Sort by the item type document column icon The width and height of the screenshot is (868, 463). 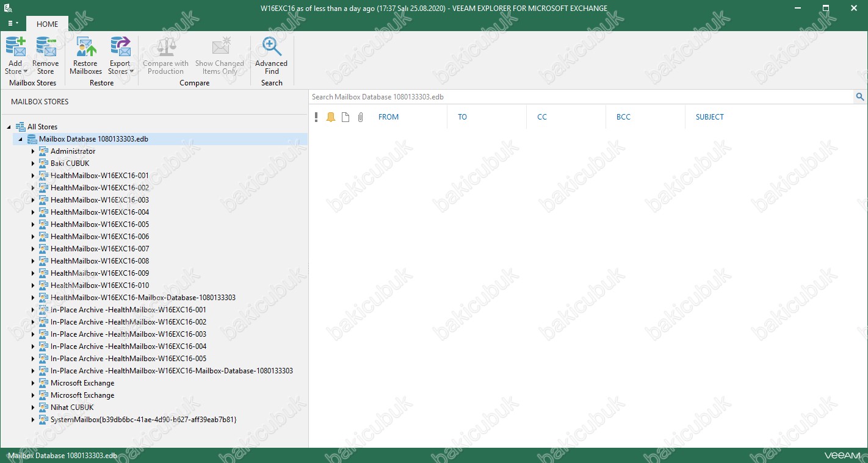[x=345, y=117]
